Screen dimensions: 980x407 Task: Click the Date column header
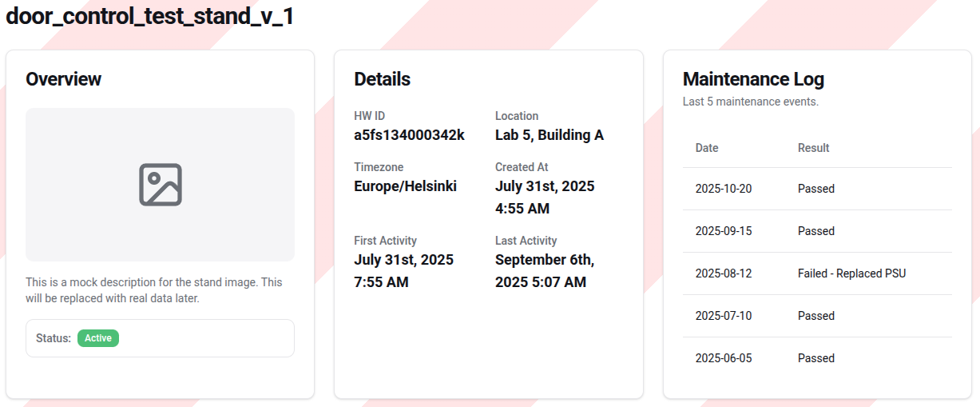pos(707,148)
